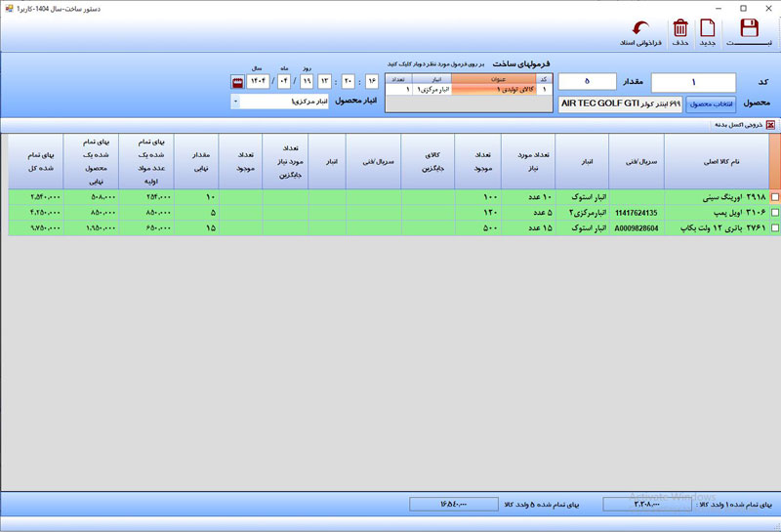Viewport: 781px width, 532px height.
Task: Click the day field showing ۱۹
Action: point(307,81)
